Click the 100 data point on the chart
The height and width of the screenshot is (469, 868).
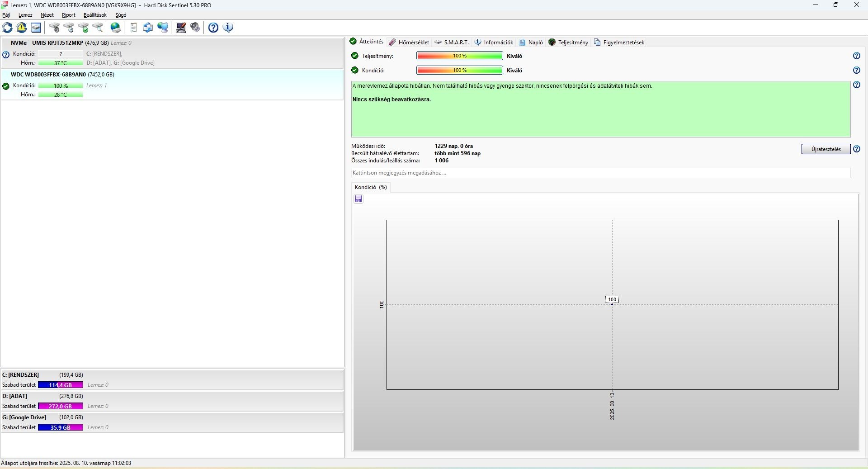612,304
